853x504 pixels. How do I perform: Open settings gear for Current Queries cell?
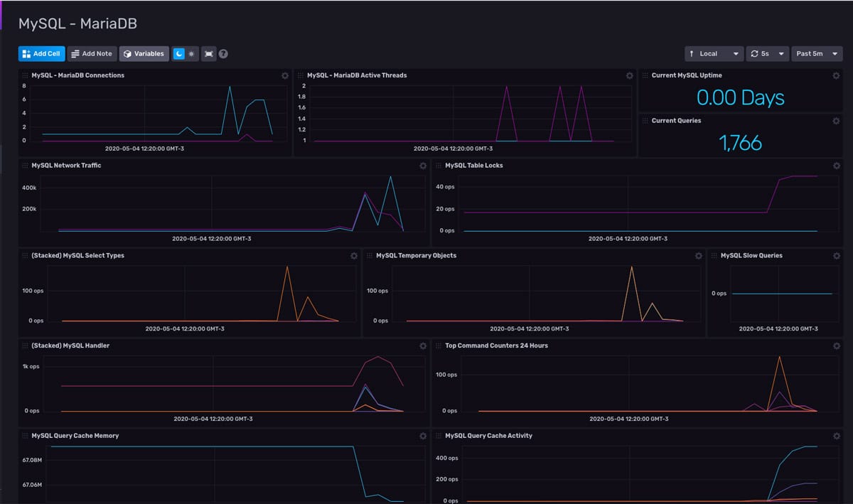[836, 121]
